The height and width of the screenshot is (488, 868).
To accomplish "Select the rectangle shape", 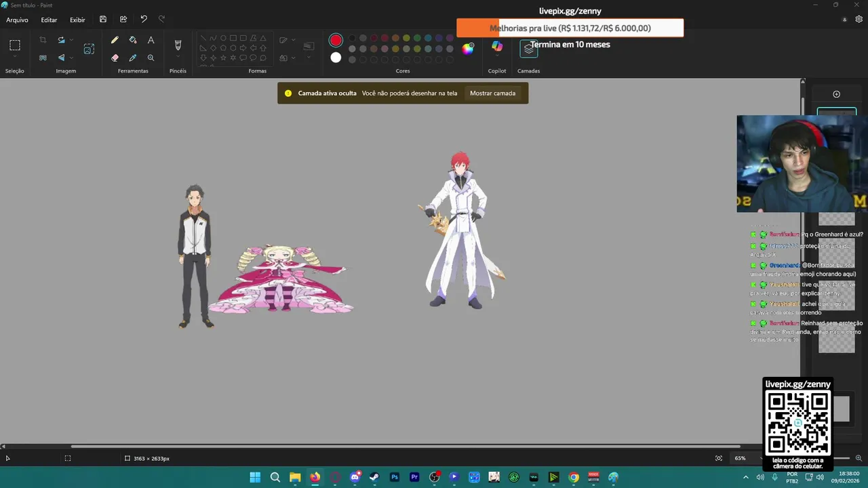I will coord(233,38).
